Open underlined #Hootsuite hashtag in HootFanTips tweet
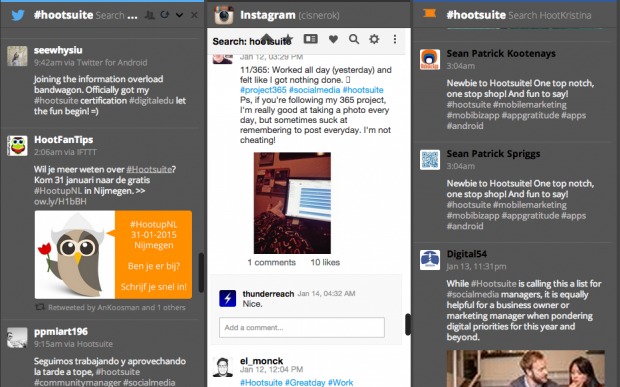Image resolution: width=620 pixels, height=387 pixels. [149, 169]
